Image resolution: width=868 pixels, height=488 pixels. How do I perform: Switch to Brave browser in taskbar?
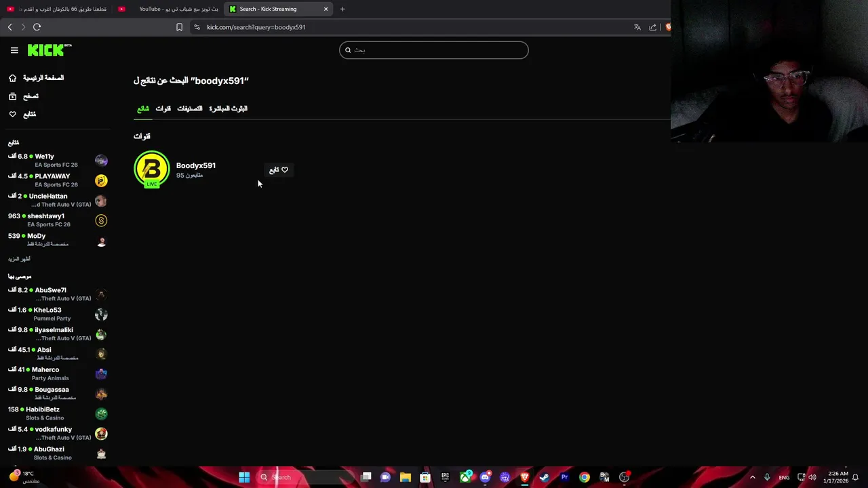tap(524, 477)
